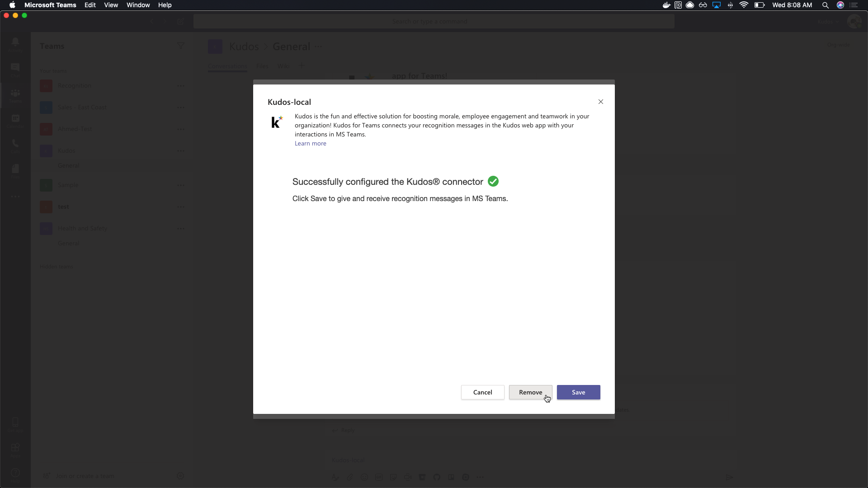Viewport: 868px width, 488px height.
Task: Open the emoji picker
Action: coord(364,477)
